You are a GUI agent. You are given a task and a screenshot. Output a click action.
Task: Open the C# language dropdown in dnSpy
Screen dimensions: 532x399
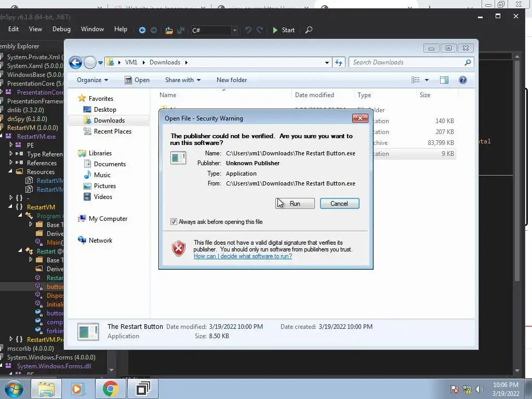click(234, 30)
